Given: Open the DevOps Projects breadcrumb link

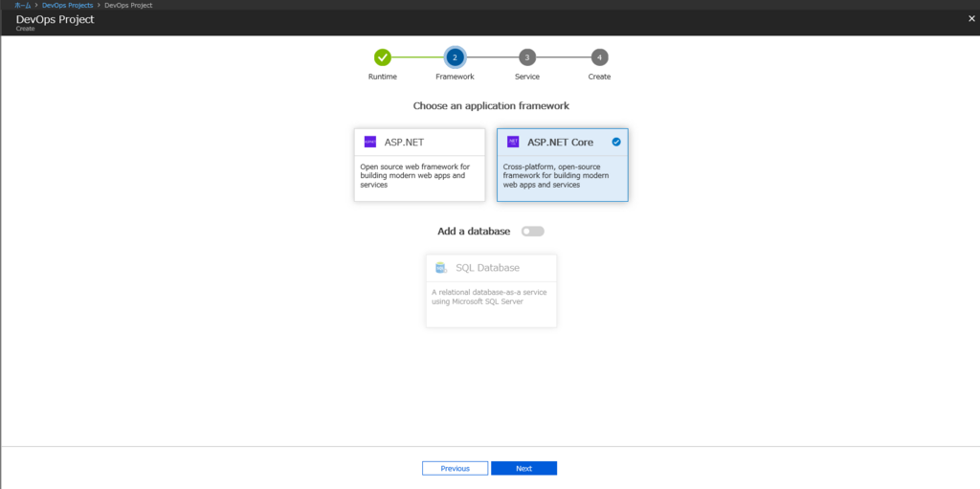Looking at the screenshot, I should [x=68, y=5].
